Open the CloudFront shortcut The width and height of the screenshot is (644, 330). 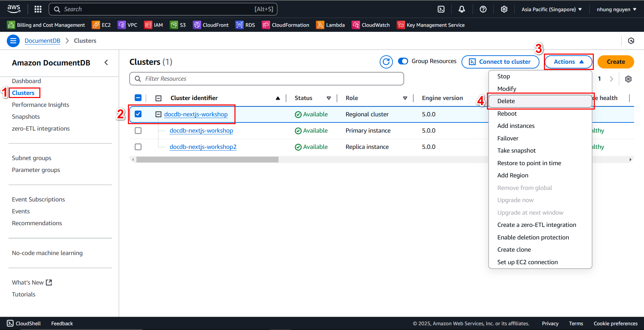[211, 25]
